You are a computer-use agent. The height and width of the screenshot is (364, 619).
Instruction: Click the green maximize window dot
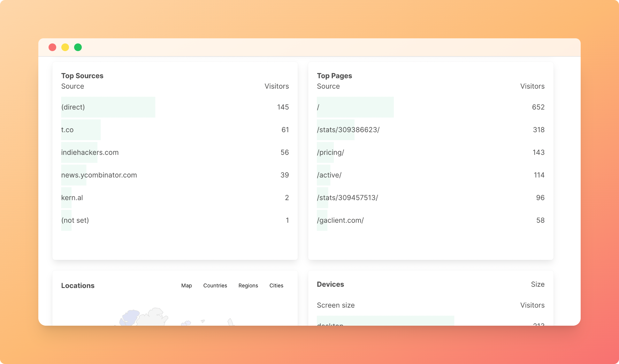pyautogui.click(x=78, y=47)
